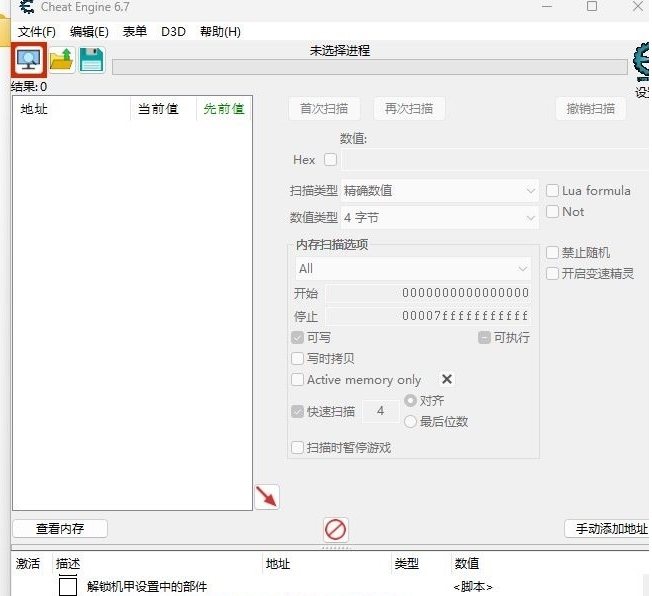Viewport: 652px width, 596px height.
Task: Click the 未选择进程 process label
Action: (x=340, y=51)
